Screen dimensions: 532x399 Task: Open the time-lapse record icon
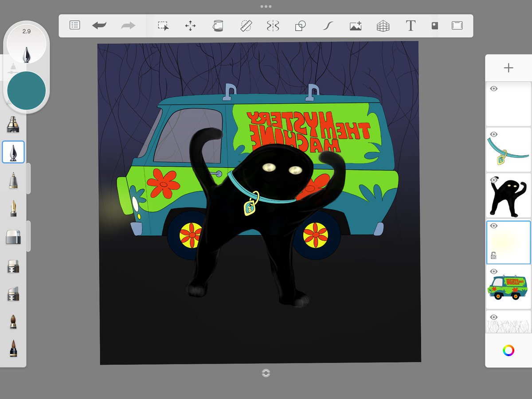(435, 26)
